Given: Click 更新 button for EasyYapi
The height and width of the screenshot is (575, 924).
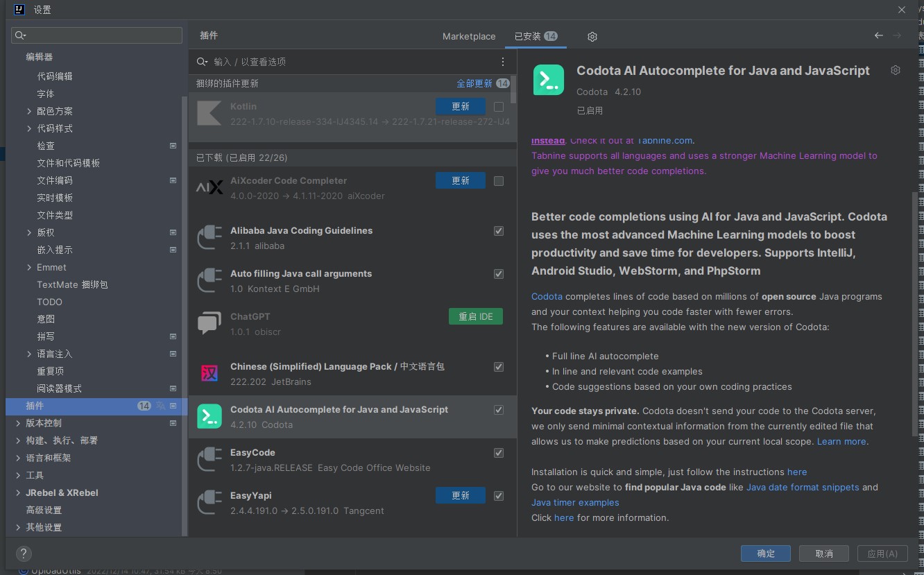Looking at the screenshot, I should [x=461, y=495].
